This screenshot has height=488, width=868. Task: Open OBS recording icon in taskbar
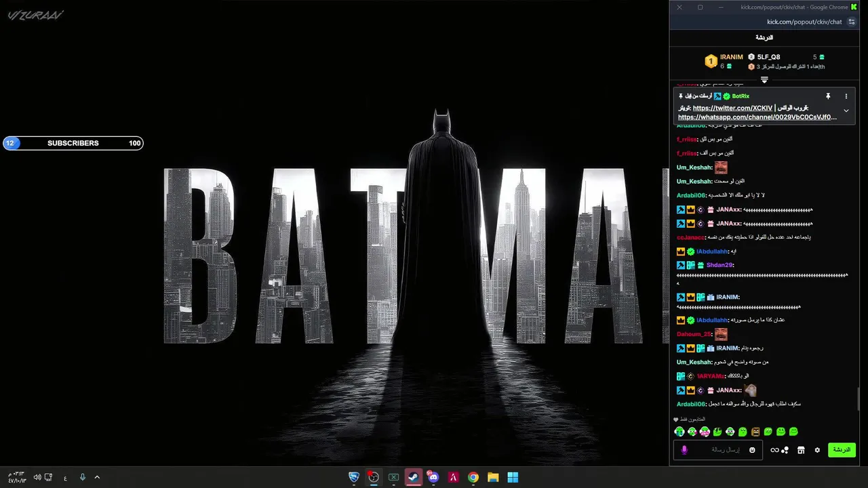374,477
